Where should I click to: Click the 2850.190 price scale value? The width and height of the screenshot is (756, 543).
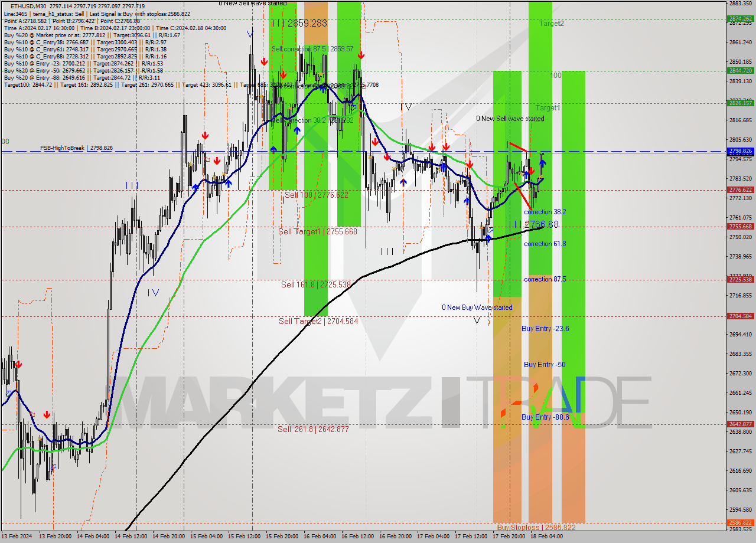(x=740, y=61)
